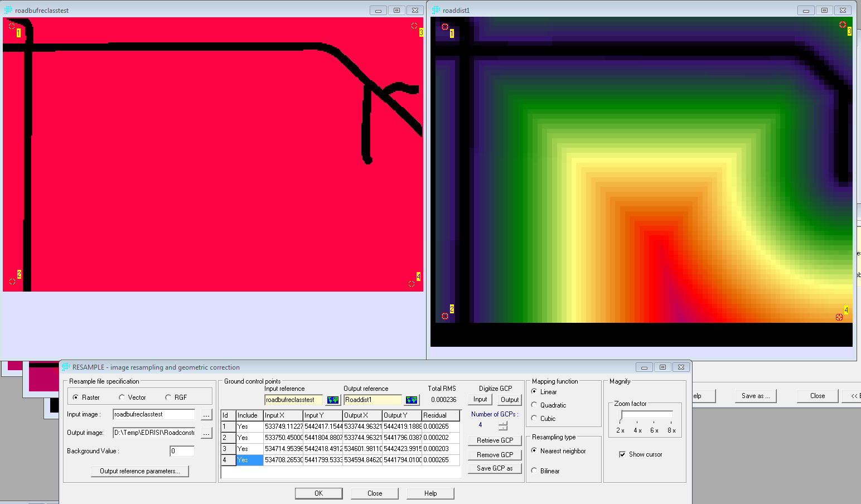Click Save GCP as
This screenshot has height=504, width=861.
point(495,468)
